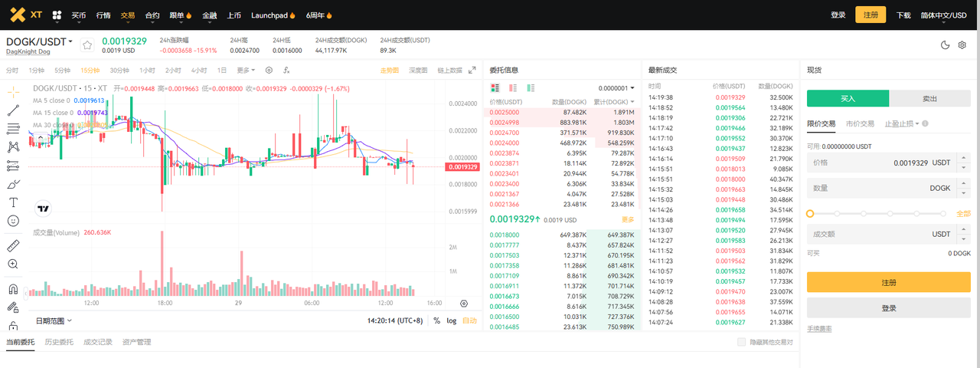980x368 pixels.
Task: Open order book precision 0.0000001 dropdown
Action: pos(616,87)
